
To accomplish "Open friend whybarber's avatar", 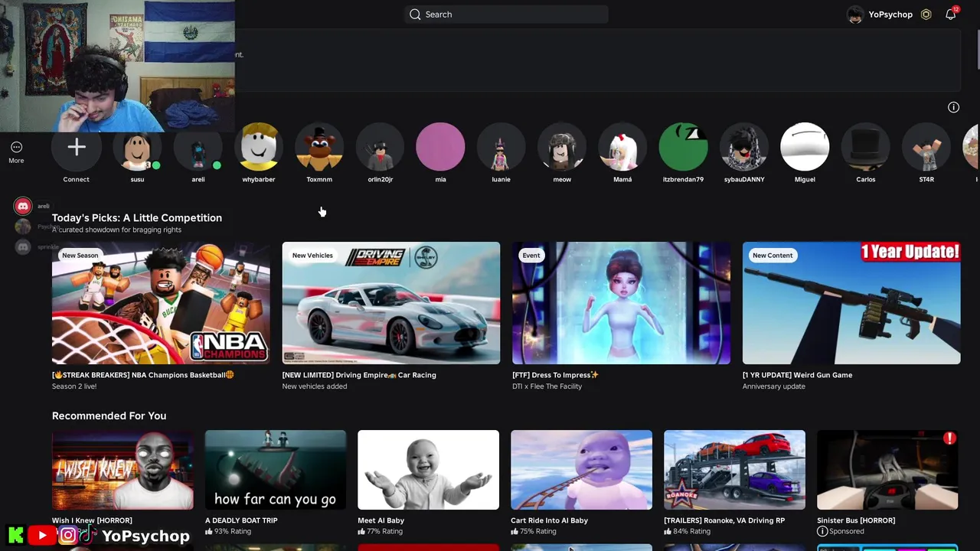I will [259, 147].
